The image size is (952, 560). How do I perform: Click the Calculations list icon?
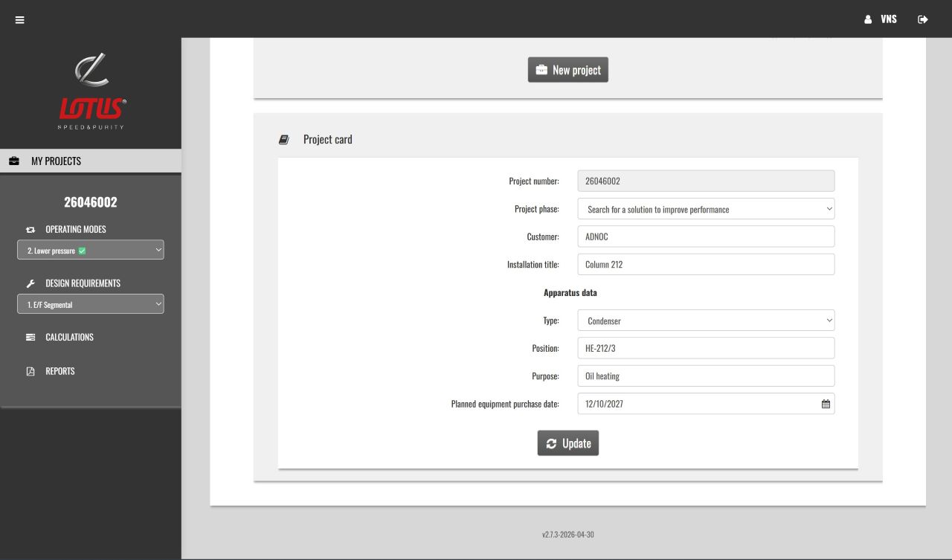click(30, 338)
